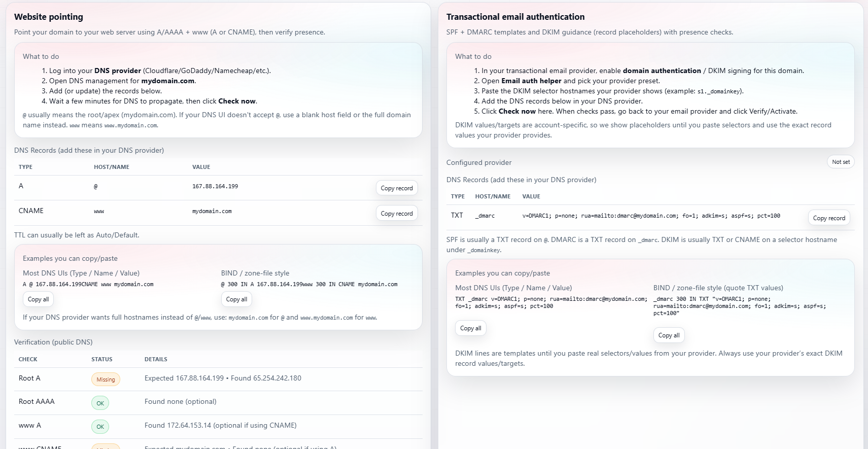Click the OK badge on www A check
Viewport: 868px width, 449px height.
click(x=100, y=426)
